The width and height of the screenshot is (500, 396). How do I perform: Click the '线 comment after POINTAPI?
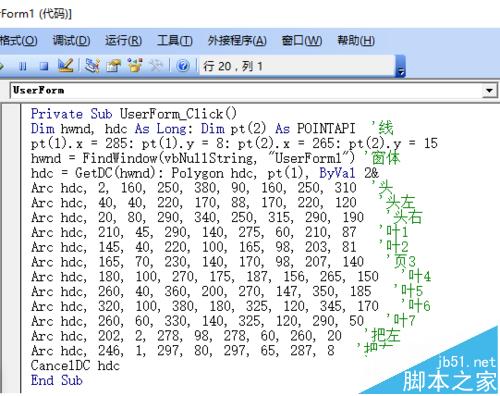383,128
